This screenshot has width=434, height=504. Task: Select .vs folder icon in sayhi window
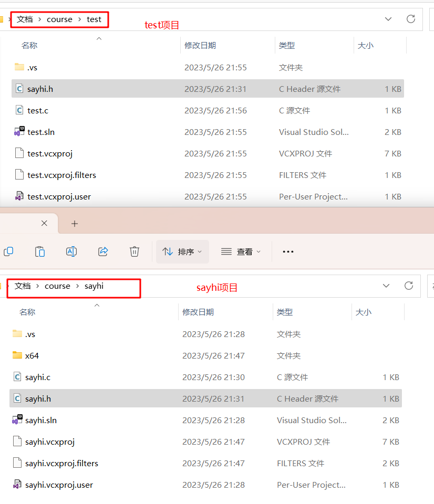[x=17, y=333]
